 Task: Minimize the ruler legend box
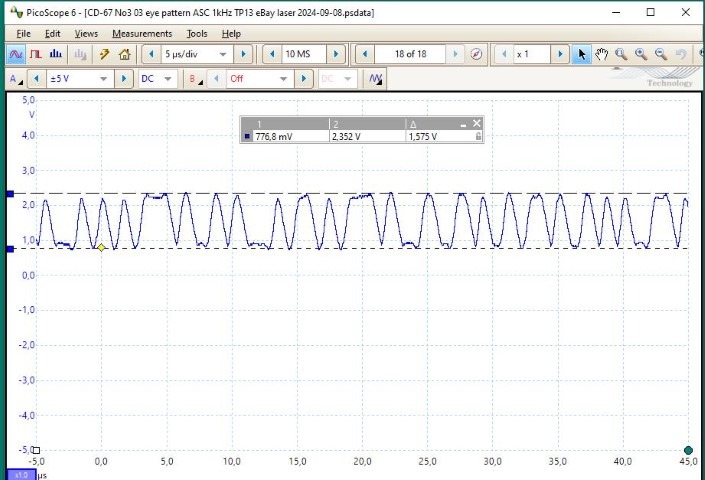(x=464, y=124)
